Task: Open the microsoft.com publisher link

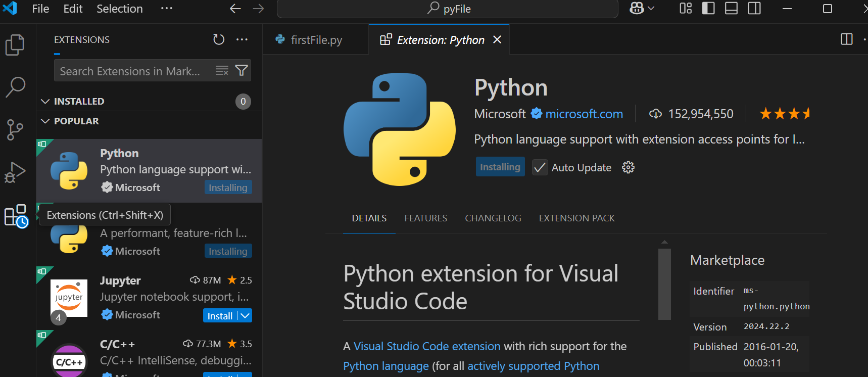Action: click(584, 114)
